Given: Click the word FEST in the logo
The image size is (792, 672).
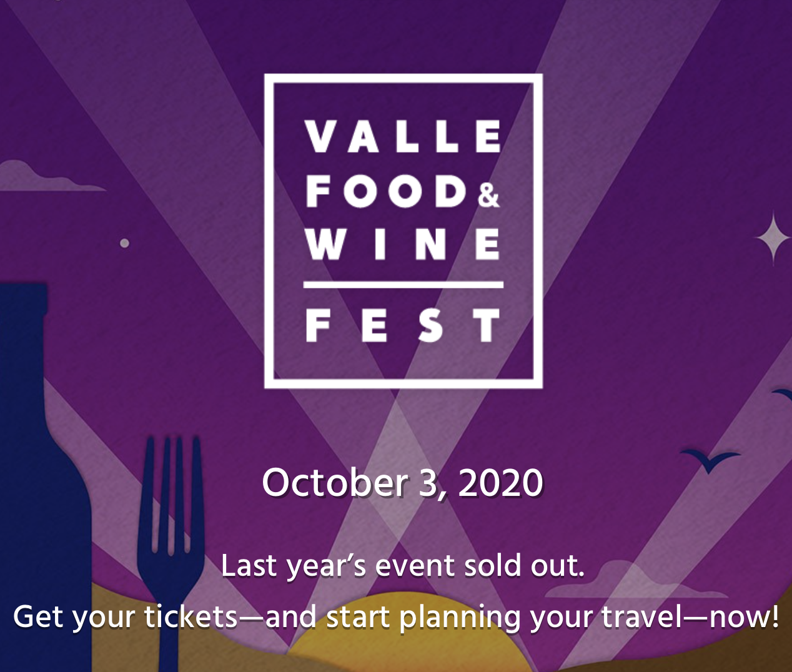Looking at the screenshot, I should click(x=403, y=325).
